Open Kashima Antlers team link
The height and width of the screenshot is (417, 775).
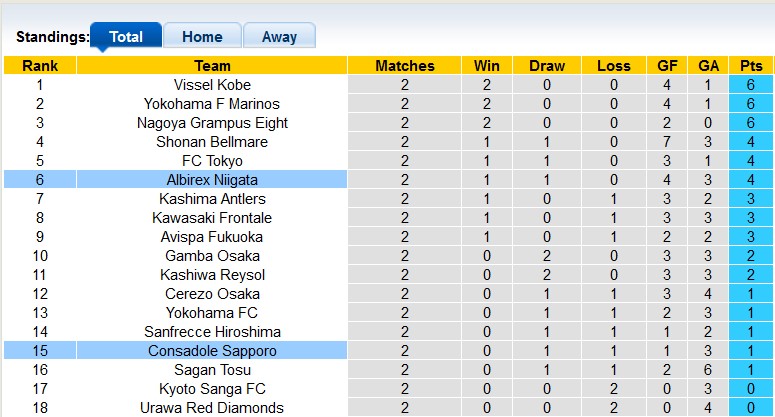212,199
